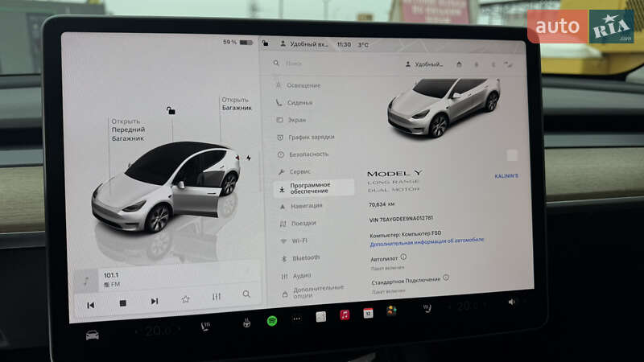The image size is (644, 362).
Task: Tap the outside temperature 3°C
Action: [363, 45]
